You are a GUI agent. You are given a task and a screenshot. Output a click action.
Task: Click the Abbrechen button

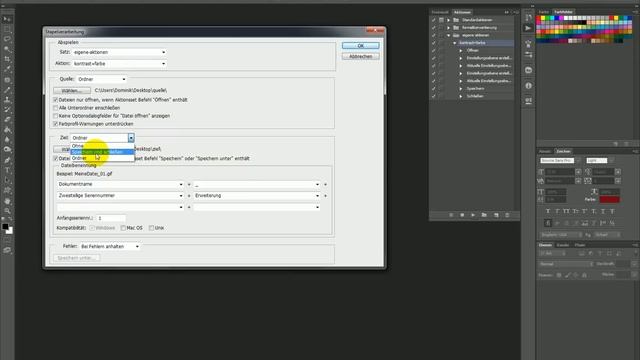360,57
